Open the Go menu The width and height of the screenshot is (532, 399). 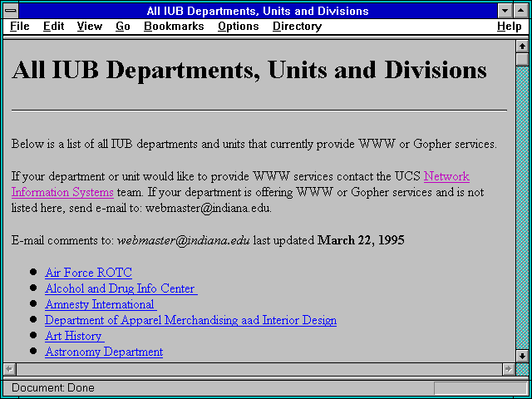[123, 27]
